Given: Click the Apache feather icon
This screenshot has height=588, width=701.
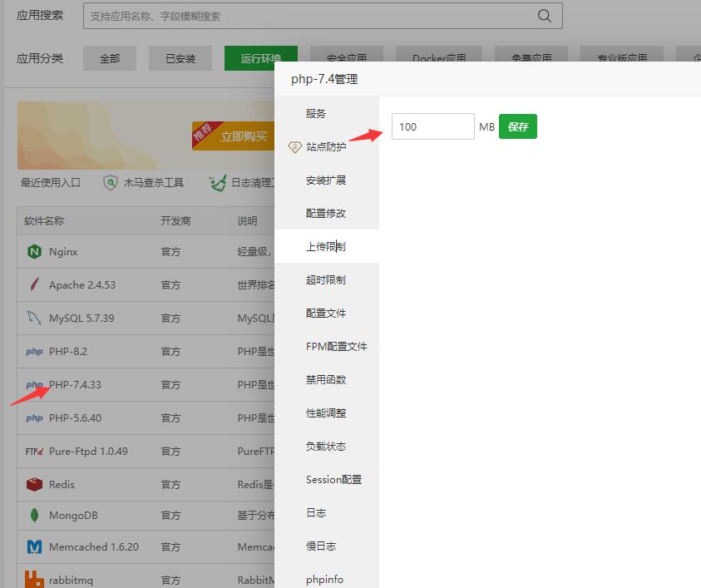Looking at the screenshot, I should (x=34, y=284).
